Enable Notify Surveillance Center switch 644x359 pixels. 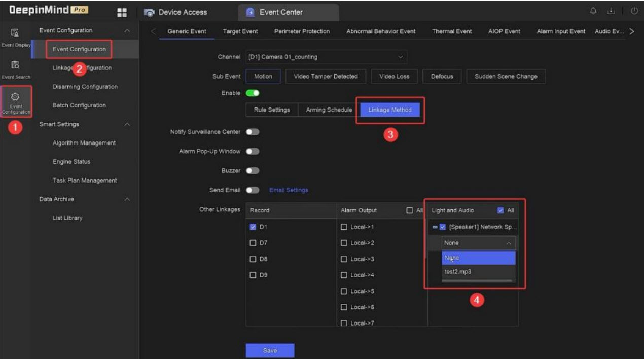(253, 132)
